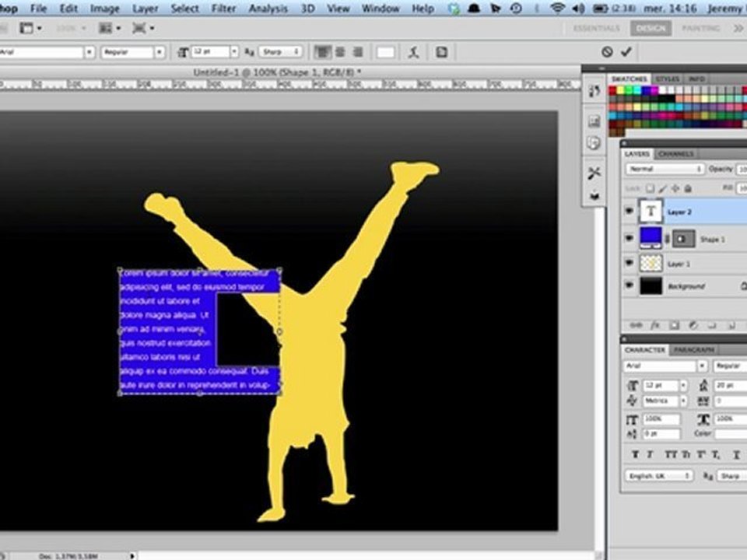747x560 pixels.
Task: Click the Color field in Character panel
Action: [x=731, y=434]
